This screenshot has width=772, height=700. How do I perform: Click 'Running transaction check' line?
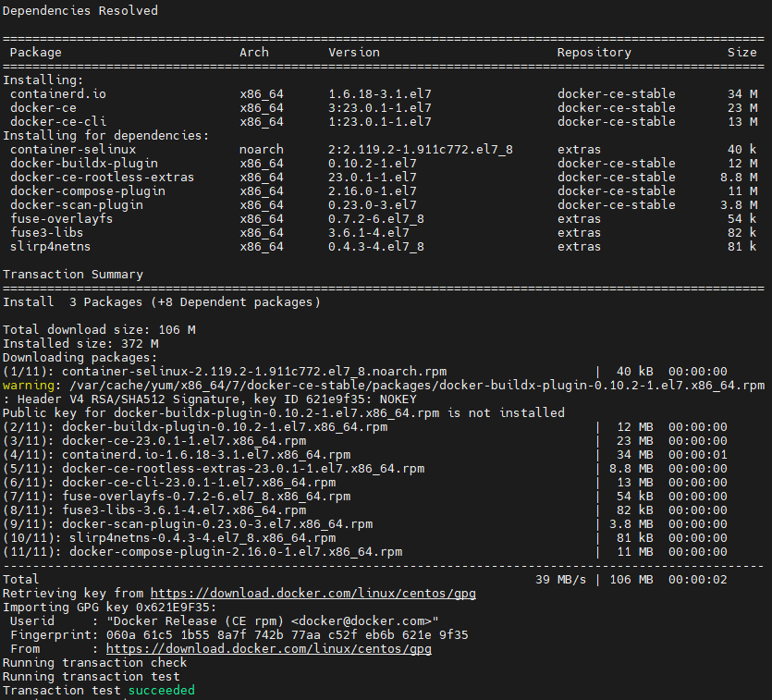[x=95, y=663]
